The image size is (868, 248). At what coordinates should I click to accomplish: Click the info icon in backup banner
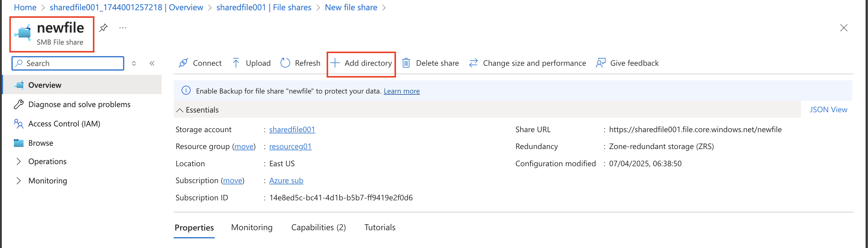[x=186, y=91]
